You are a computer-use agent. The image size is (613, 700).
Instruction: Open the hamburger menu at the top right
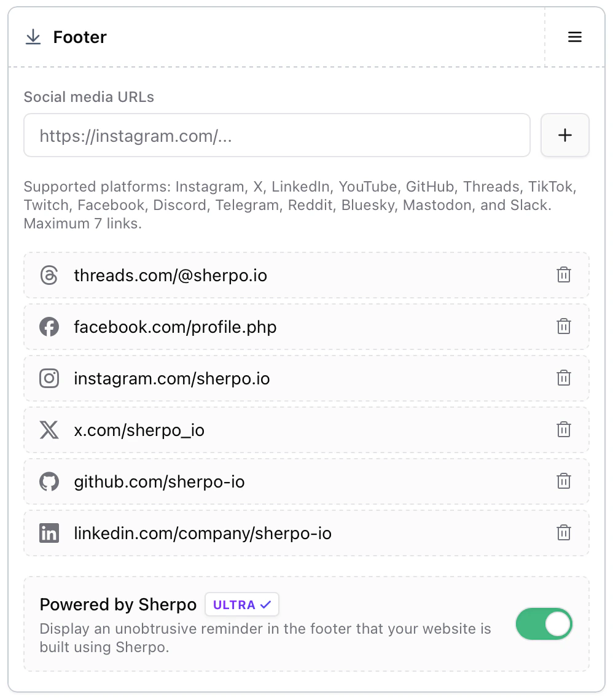click(x=575, y=37)
